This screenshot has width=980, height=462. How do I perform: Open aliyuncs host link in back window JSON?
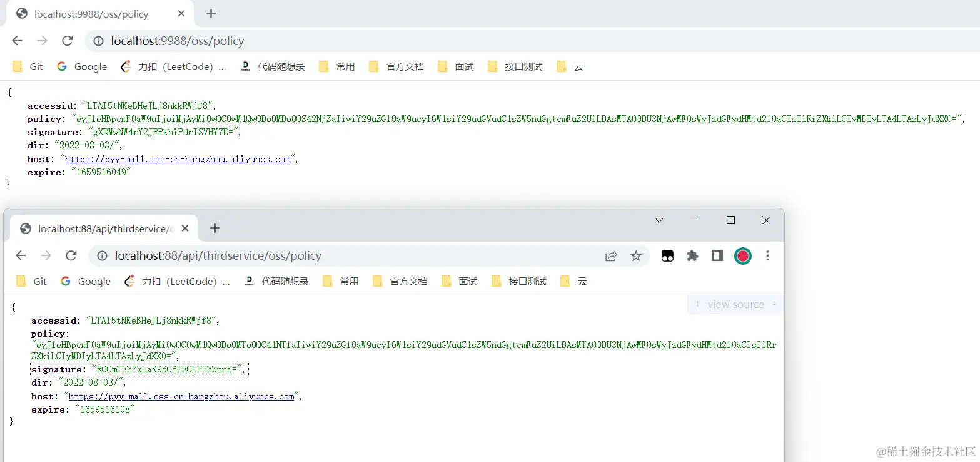178,159
